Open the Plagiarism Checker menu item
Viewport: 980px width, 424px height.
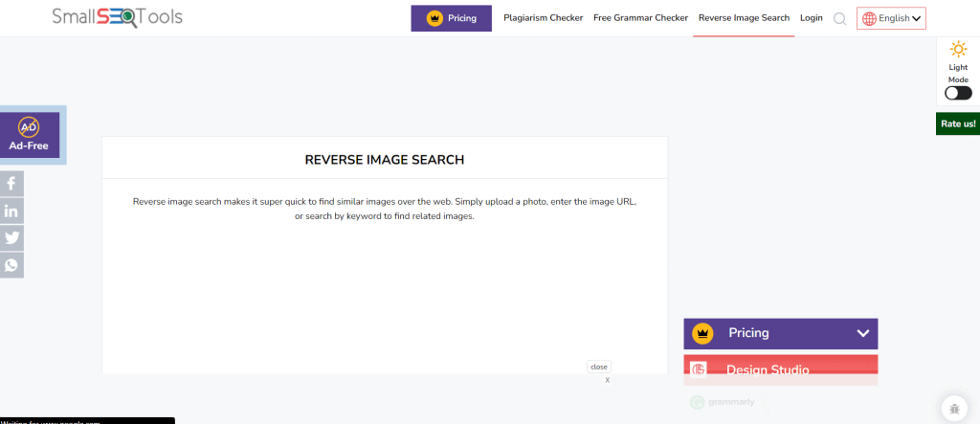pos(544,18)
